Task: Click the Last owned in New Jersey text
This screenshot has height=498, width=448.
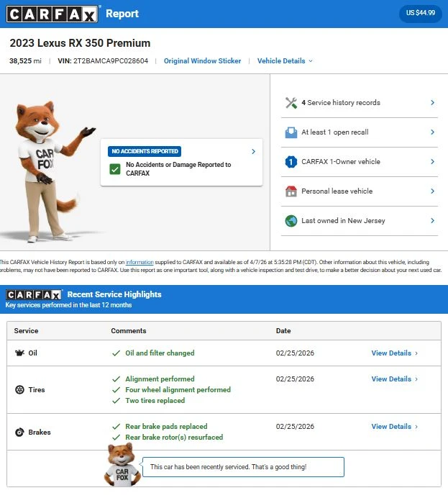Action: (343, 221)
